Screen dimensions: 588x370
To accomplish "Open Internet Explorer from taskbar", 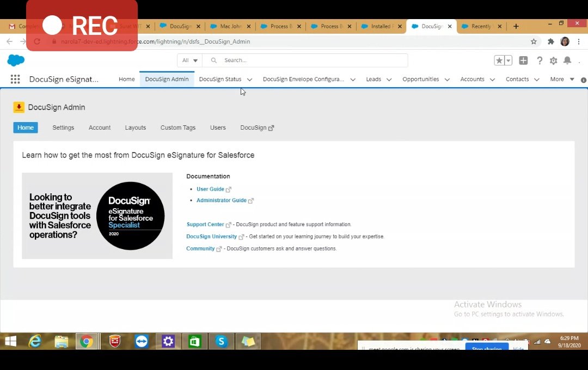I will click(x=35, y=341).
